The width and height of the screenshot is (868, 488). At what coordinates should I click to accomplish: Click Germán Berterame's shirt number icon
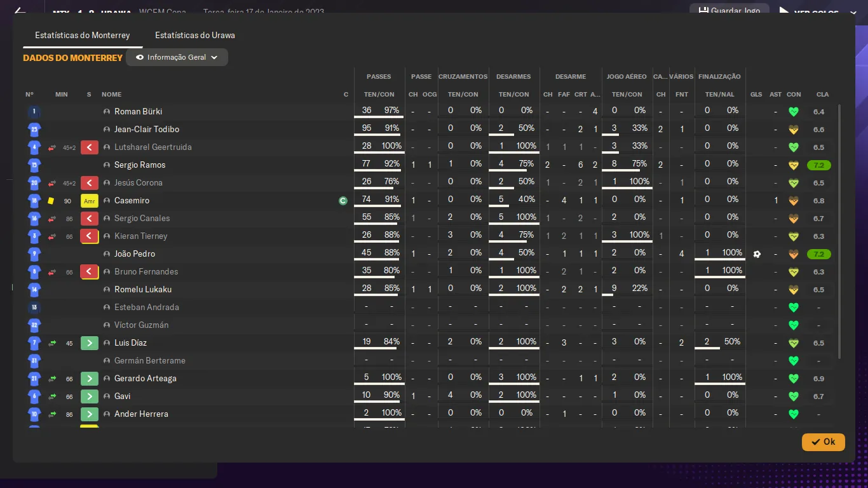click(x=34, y=361)
